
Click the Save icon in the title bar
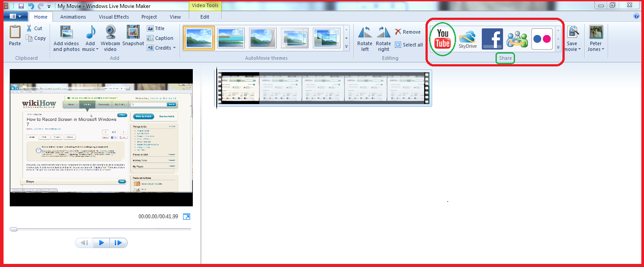click(21, 6)
